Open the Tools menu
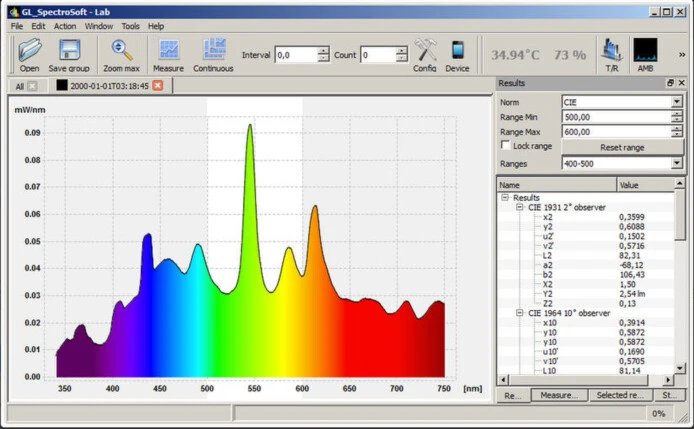 click(x=130, y=25)
